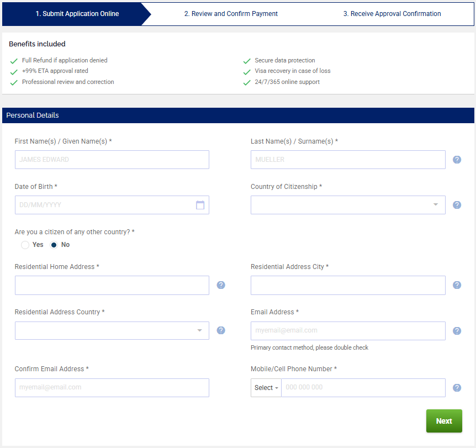Open the Date of Birth calendar picker
Screen dimensions: 476x448
200,205
